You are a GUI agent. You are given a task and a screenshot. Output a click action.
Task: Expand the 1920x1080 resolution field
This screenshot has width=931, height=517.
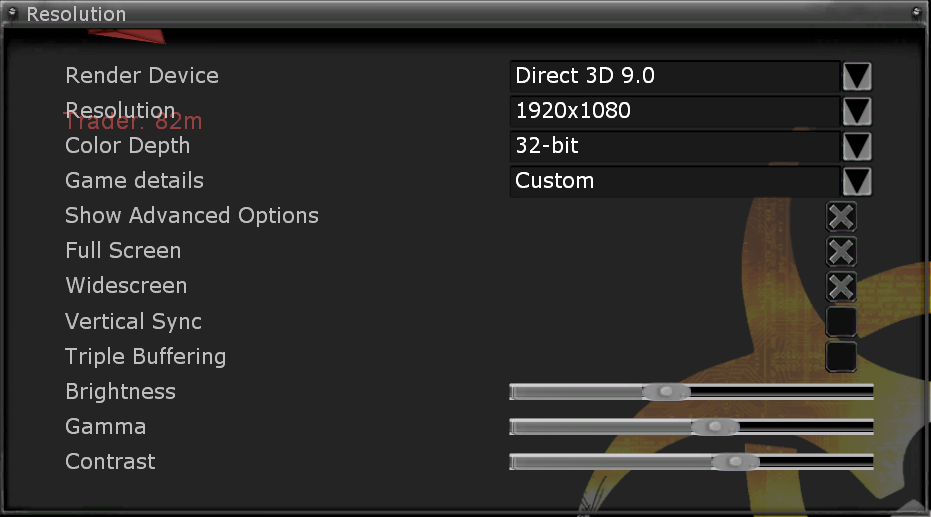[674, 111]
